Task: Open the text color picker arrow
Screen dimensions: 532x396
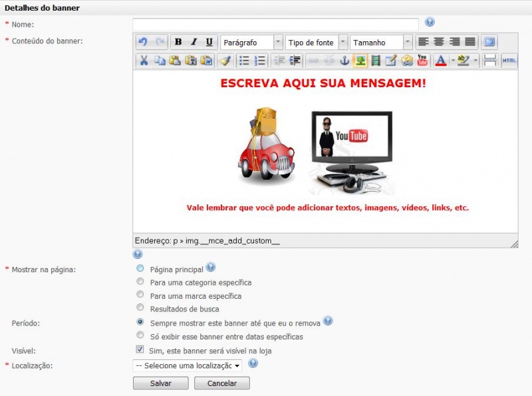Action: coord(453,61)
